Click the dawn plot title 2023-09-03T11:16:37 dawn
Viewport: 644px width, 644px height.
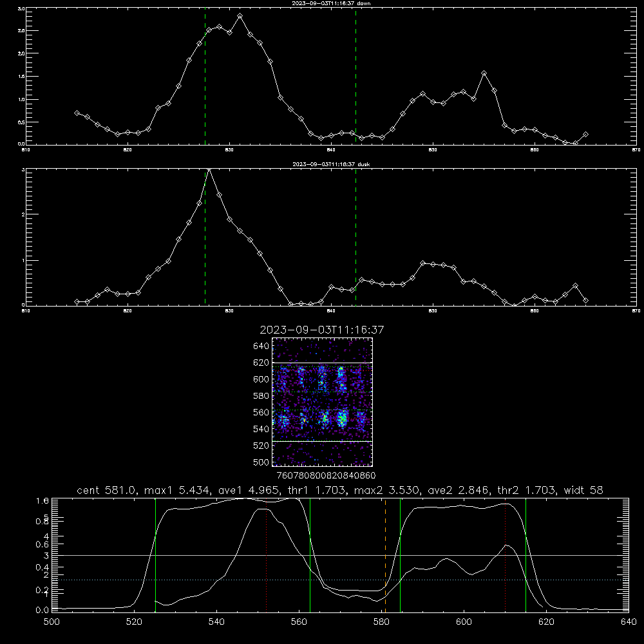[x=331, y=3]
